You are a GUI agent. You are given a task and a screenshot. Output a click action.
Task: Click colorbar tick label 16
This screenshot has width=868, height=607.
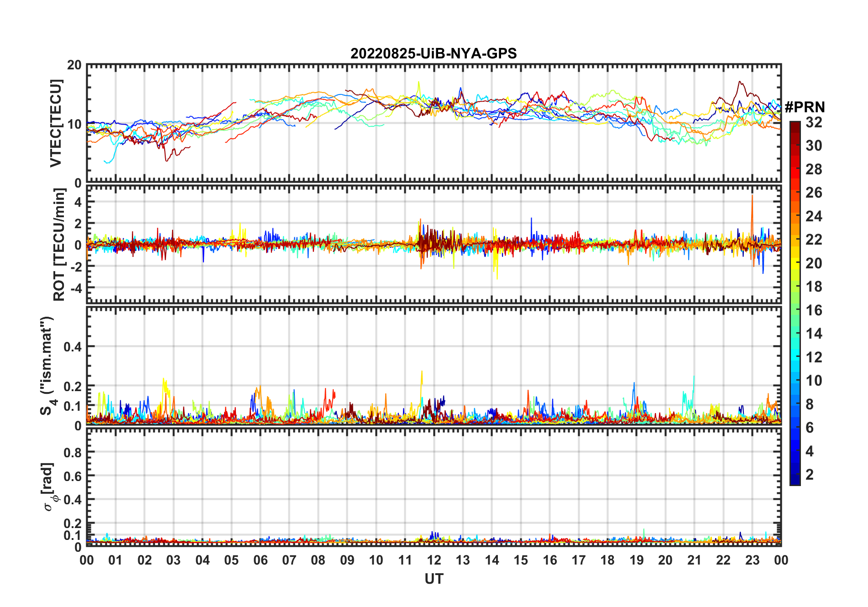point(814,310)
